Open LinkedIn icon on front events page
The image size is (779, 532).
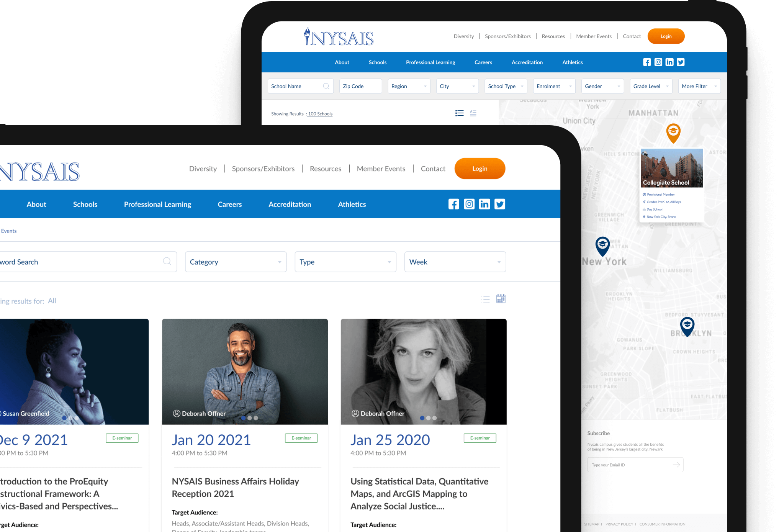pyautogui.click(x=484, y=204)
